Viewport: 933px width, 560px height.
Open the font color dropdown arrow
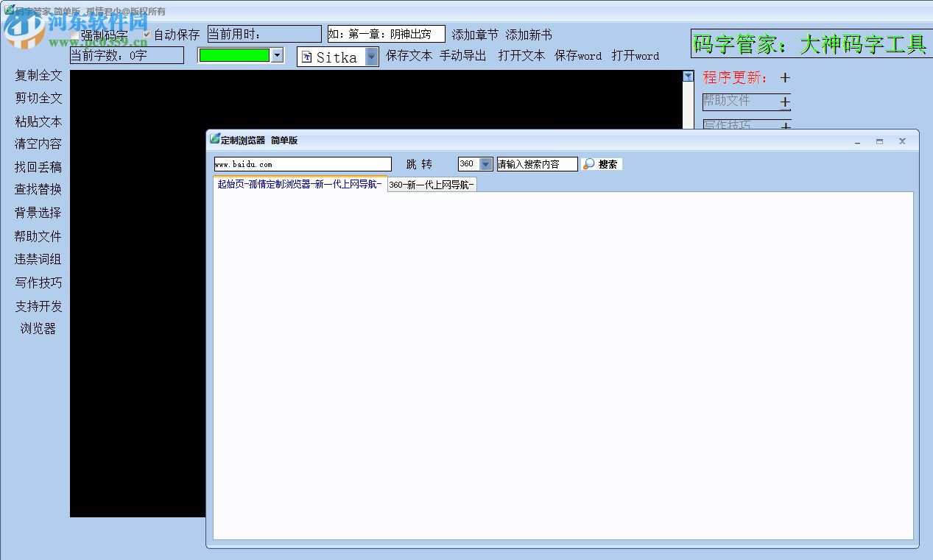[278, 54]
